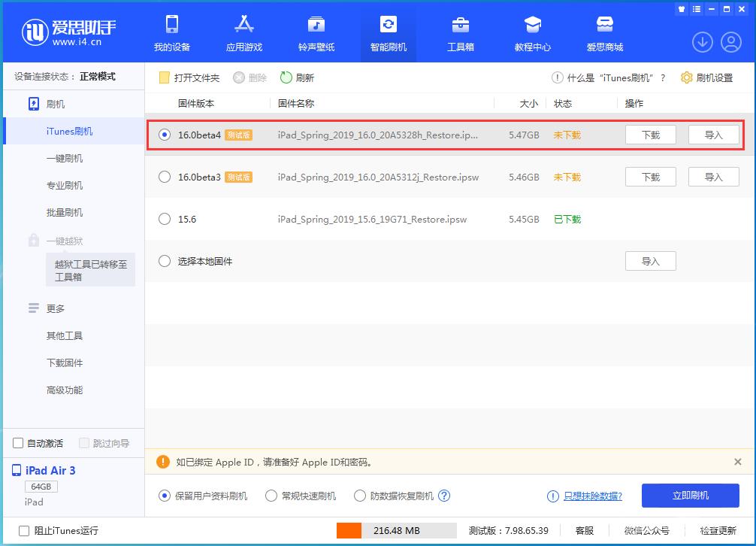Choose 常规快速刷机 mode
756x546 pixels.
coord(271,496)
